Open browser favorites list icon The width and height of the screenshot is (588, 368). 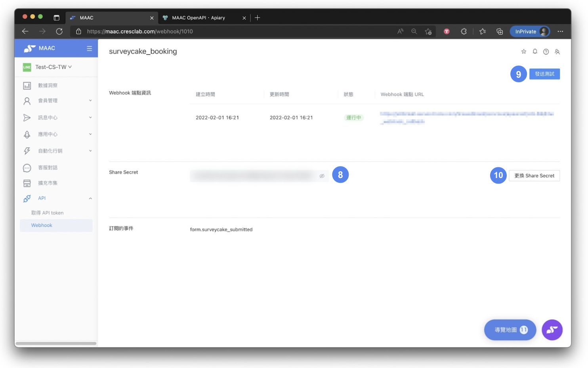pyautogui.click(x=483, y=31)
